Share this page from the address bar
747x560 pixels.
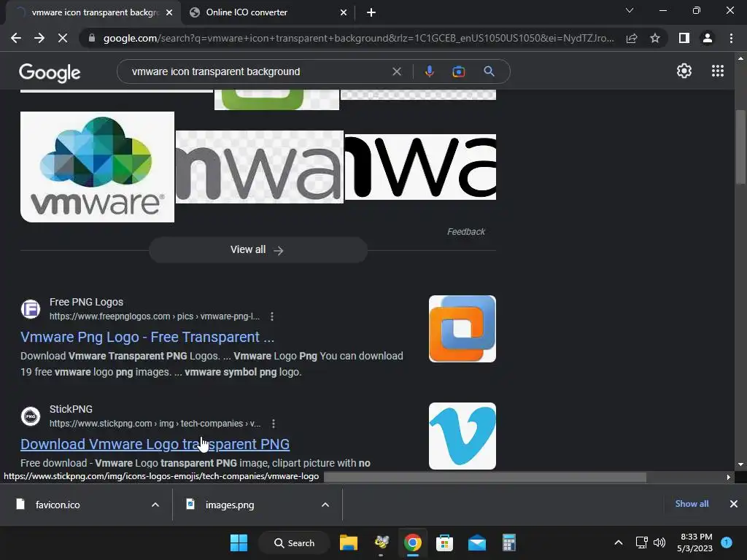point(632,38)
